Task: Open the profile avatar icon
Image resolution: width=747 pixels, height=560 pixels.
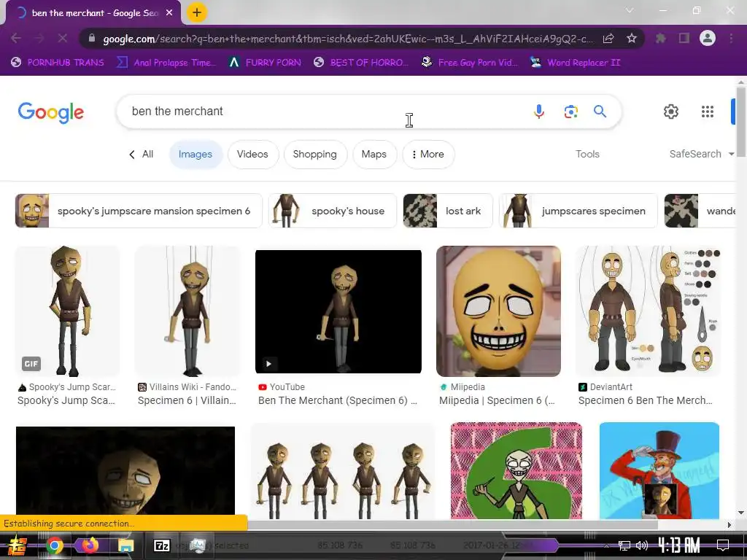Action: [708, 38]
